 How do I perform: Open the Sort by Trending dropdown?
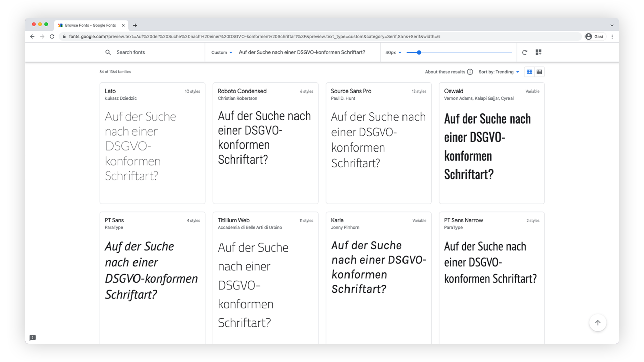499,72
